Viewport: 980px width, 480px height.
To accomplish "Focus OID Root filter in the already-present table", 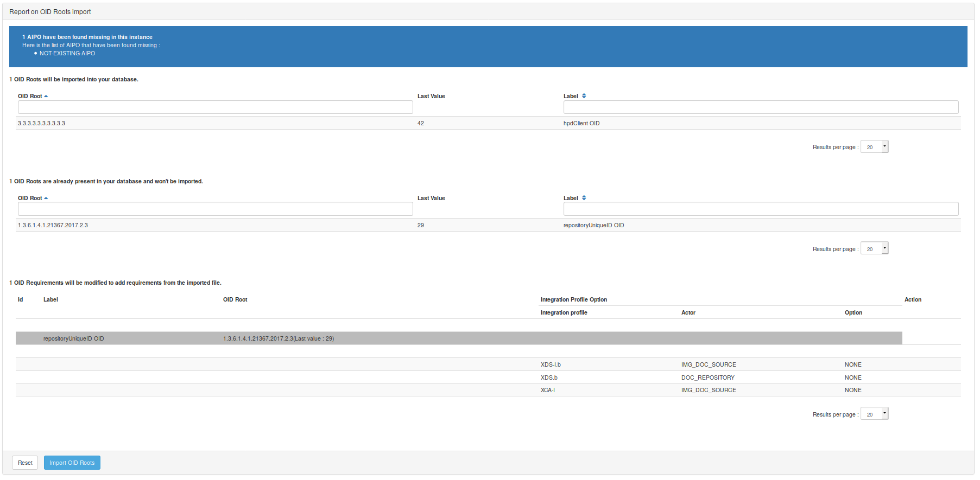I will coord(215,209).
